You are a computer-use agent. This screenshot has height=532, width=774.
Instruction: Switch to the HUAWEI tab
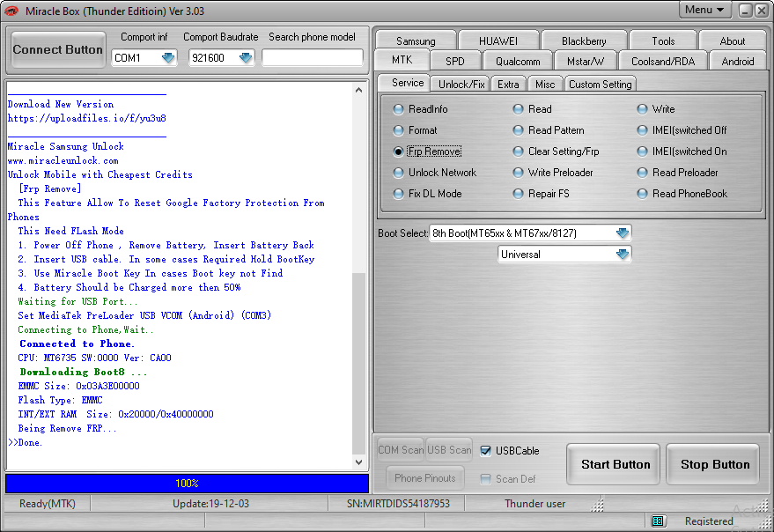coord(498,41)
